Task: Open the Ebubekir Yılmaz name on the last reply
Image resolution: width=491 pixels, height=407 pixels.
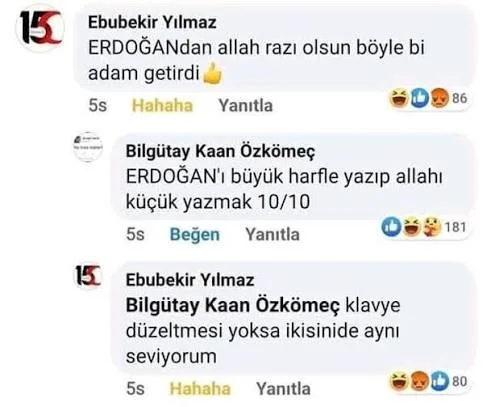Action: coord(190,280)
